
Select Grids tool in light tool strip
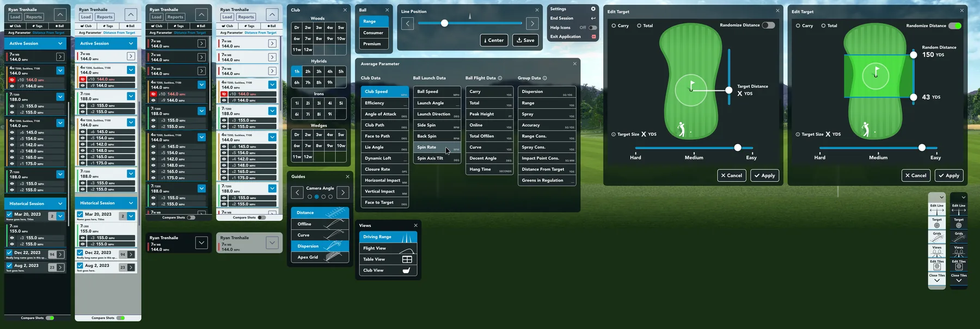(937, 237)
